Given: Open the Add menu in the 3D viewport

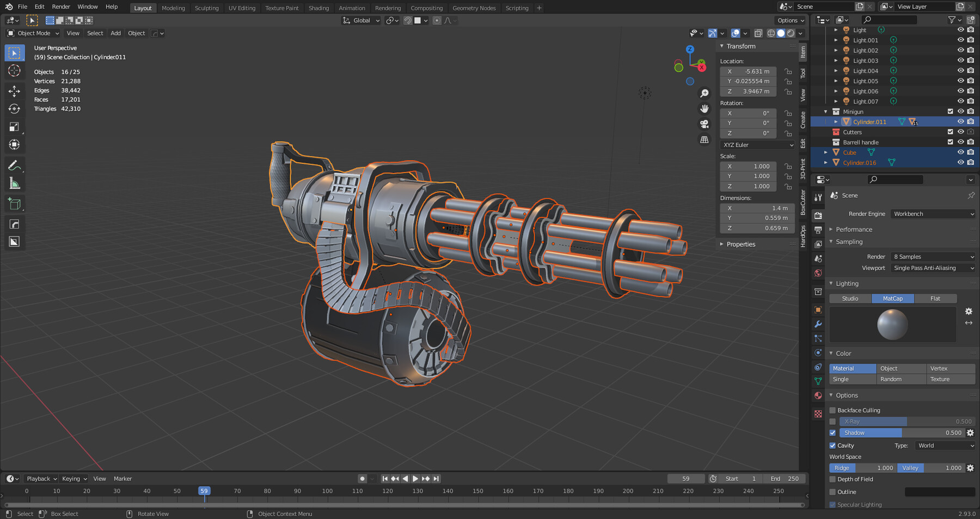Looking at the screenshot, I should (115, 33).
